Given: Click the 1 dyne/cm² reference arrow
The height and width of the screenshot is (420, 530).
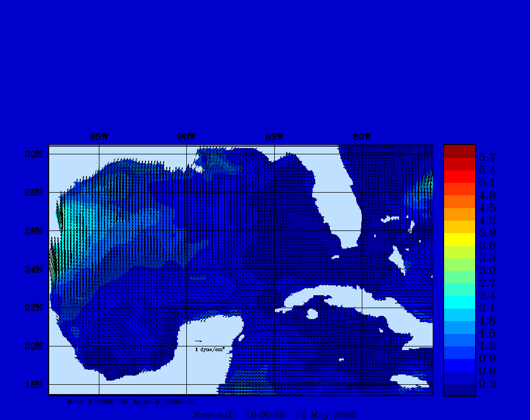Looking at the screenshot, I should click(198, 341).
